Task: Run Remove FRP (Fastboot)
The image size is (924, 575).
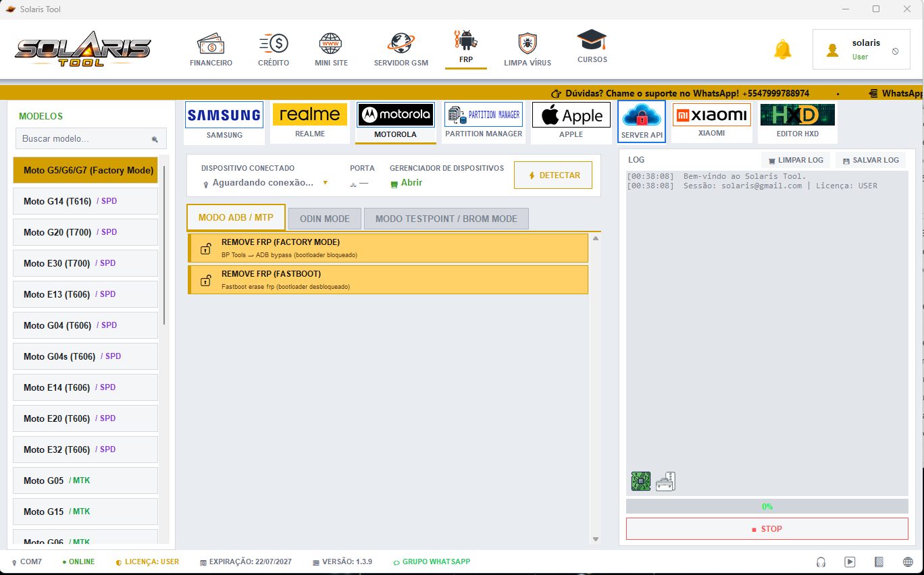Action: (388, 279)
